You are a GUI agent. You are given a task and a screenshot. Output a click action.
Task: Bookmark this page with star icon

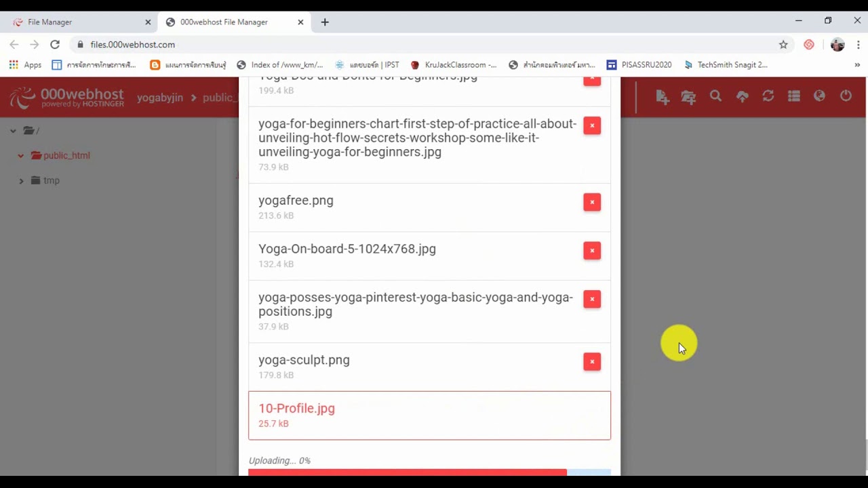tap(783, 45)
